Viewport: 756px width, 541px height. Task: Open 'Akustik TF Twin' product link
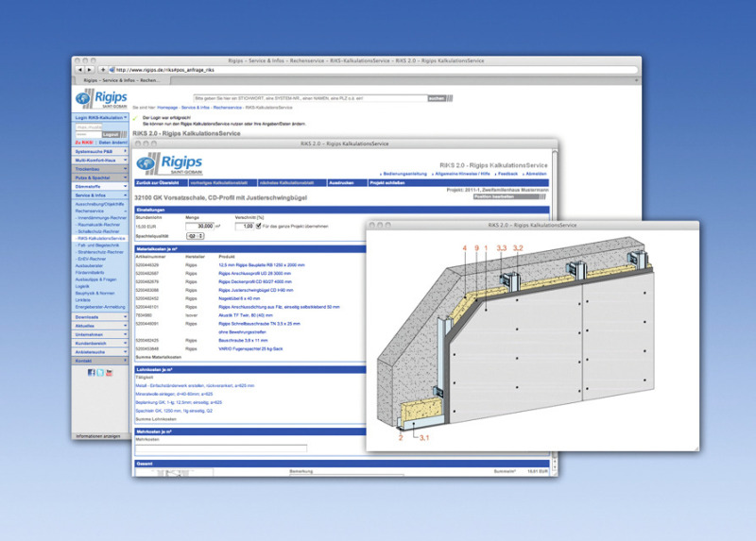[x=246, y=315]
